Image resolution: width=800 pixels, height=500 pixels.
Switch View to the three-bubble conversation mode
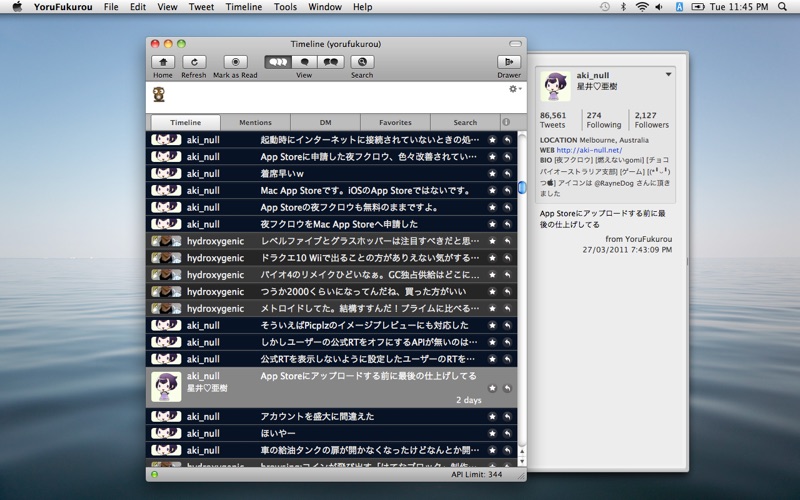[x=278, y=62]
